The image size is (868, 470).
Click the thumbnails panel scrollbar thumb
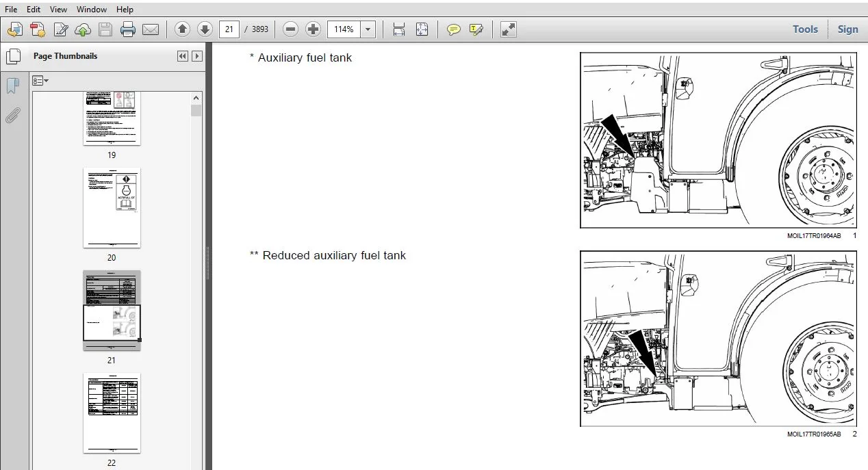pyautogui.click(x=196, y=110)
